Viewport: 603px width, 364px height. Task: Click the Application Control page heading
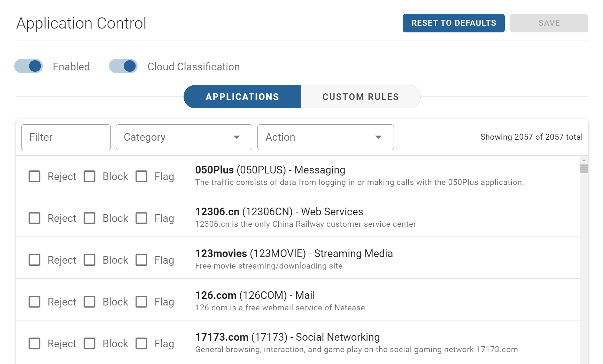[x=81, y=23]
